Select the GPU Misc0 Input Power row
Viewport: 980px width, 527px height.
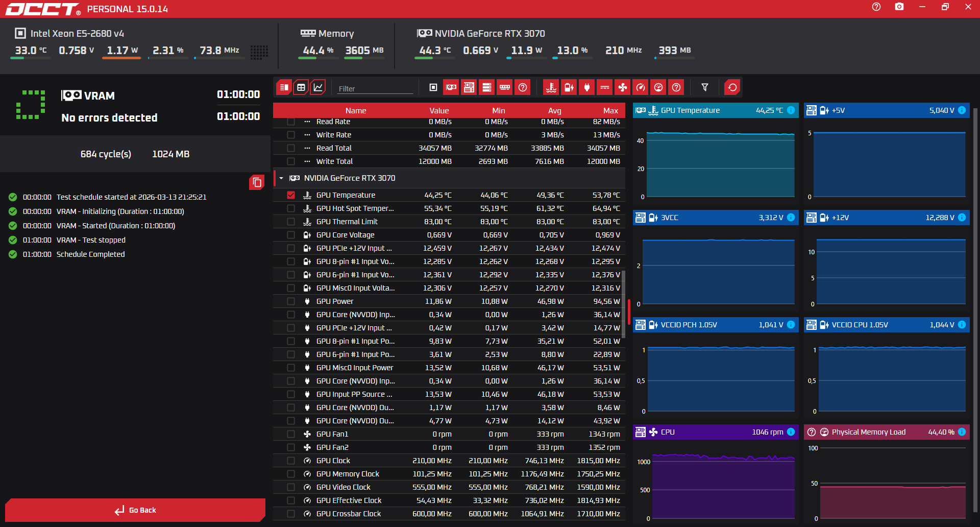449,368
